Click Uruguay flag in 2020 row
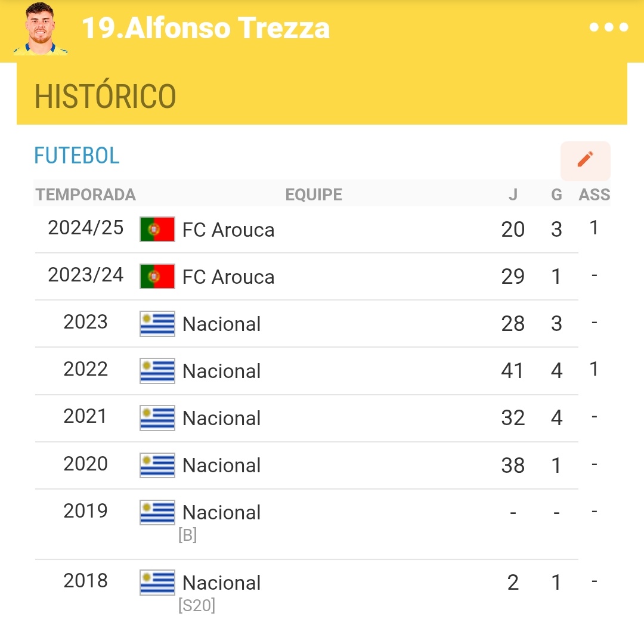The image size is (644, 644). (157, 465)
